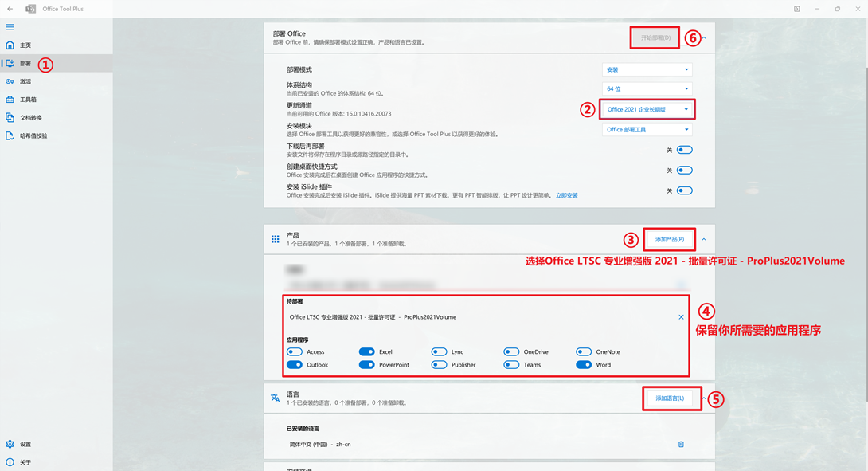Click the 立即安装 link for iSlide
Screen dimensions: 868x471
point(566,195)
